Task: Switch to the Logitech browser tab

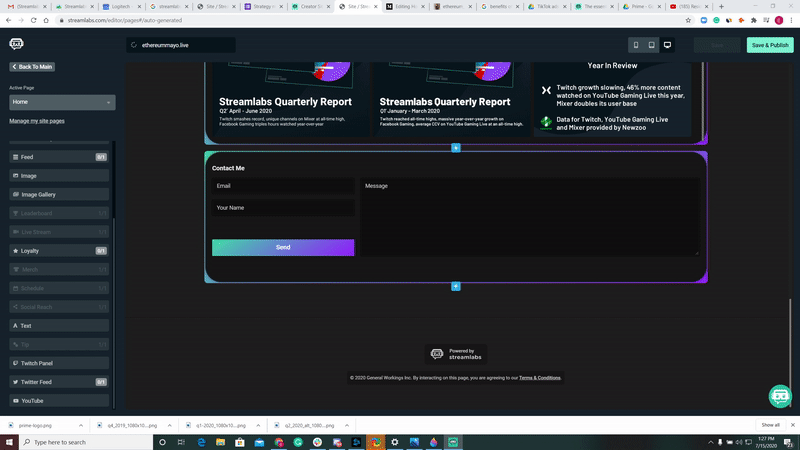Action: pyautogui.click(x=121, y=7)
